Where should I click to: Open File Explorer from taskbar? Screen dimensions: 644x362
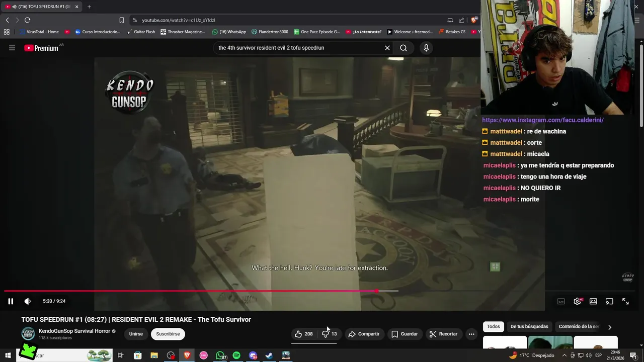point(154,355)
